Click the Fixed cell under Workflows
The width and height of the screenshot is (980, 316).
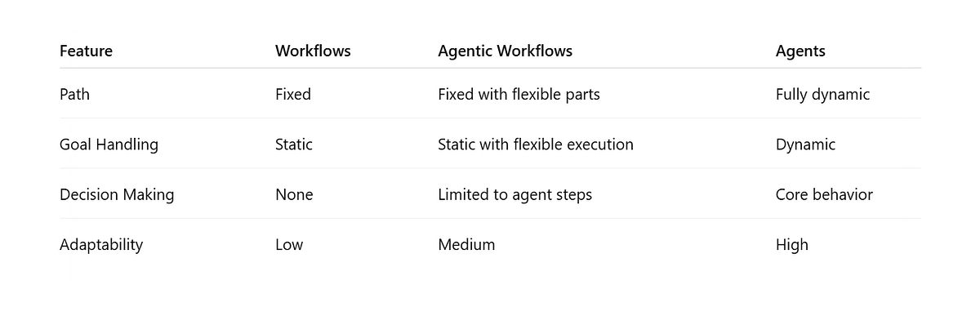point(293,95)
